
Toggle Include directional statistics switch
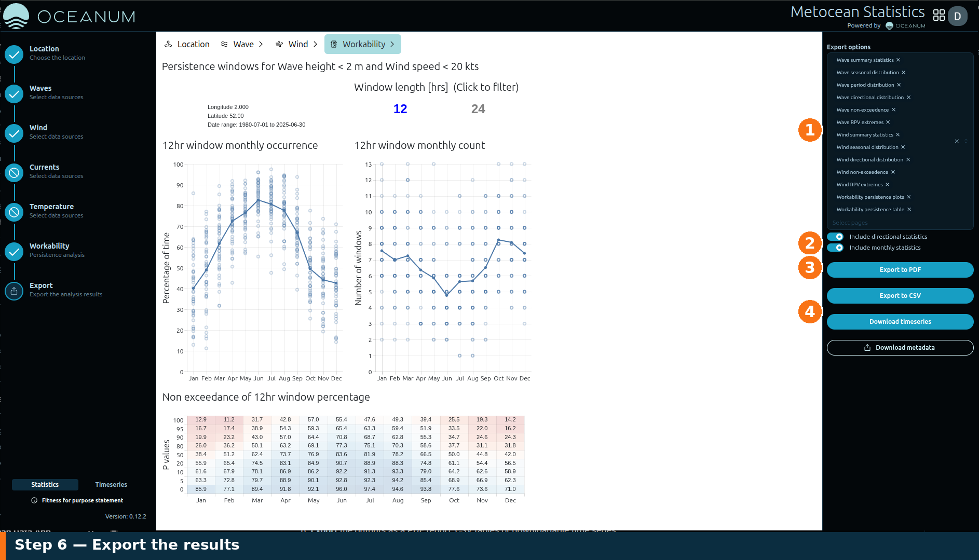[x=835, y=237]
